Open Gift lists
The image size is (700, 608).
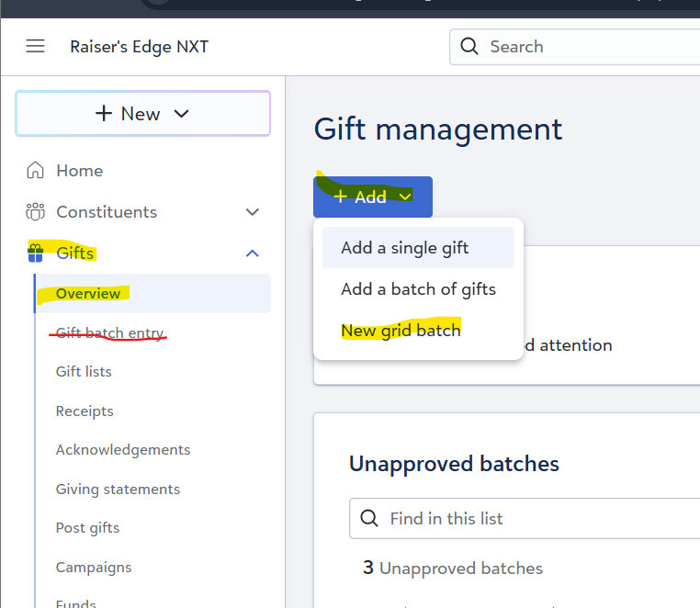coord(84,371)
